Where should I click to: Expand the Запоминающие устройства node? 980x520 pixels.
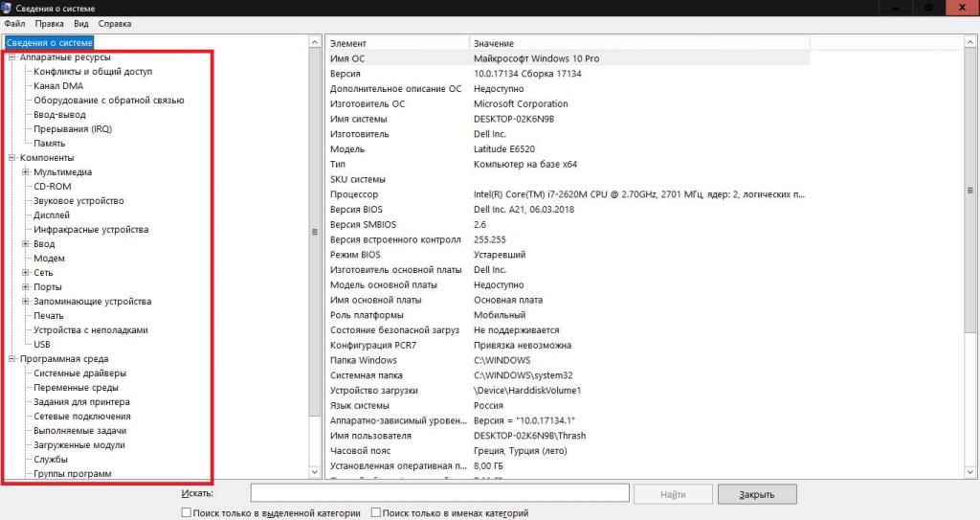tap(26, 302)
